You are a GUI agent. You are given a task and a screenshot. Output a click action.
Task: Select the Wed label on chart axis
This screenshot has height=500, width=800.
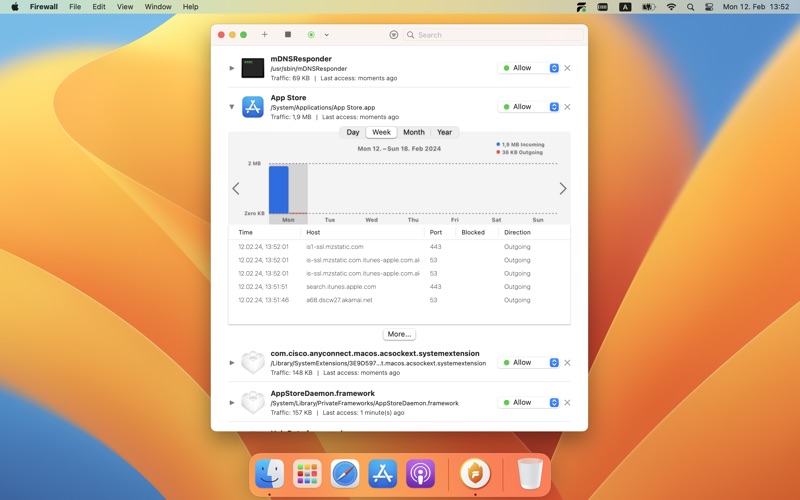[x=371, y=220]
